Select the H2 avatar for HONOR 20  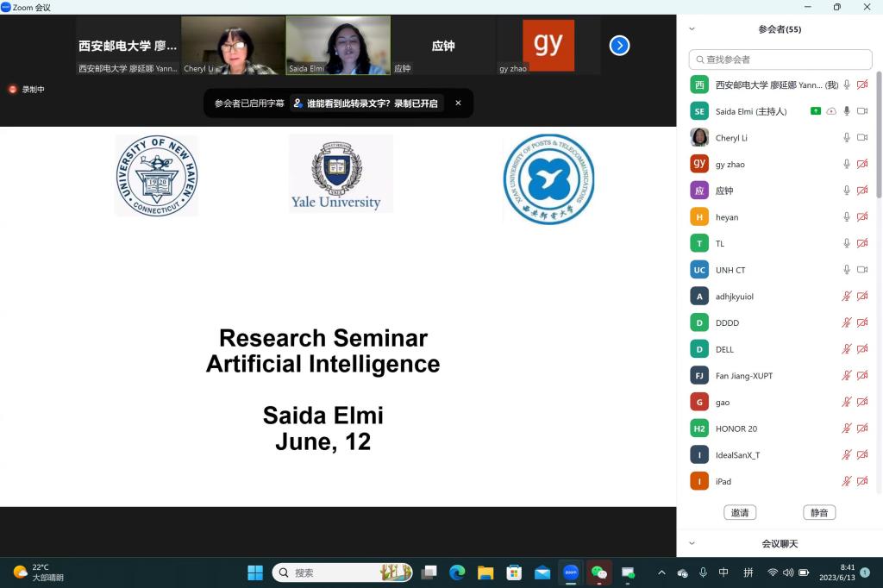[699, 428]
